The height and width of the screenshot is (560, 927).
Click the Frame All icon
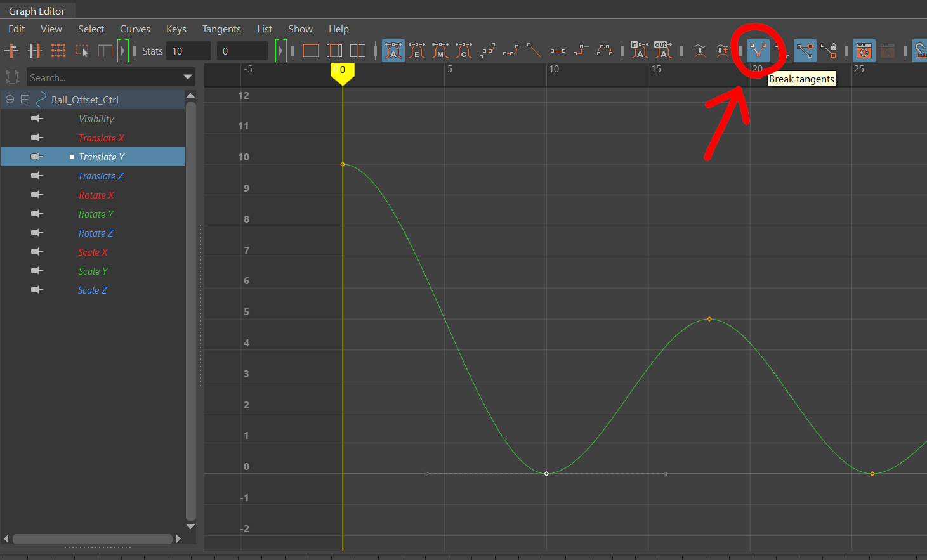click(311, 51)
